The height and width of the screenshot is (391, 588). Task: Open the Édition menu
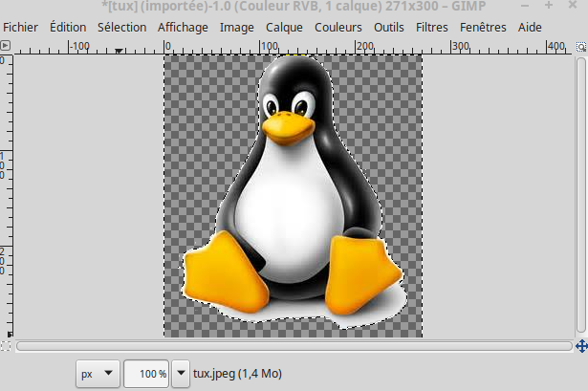click(x=68, y=28)
